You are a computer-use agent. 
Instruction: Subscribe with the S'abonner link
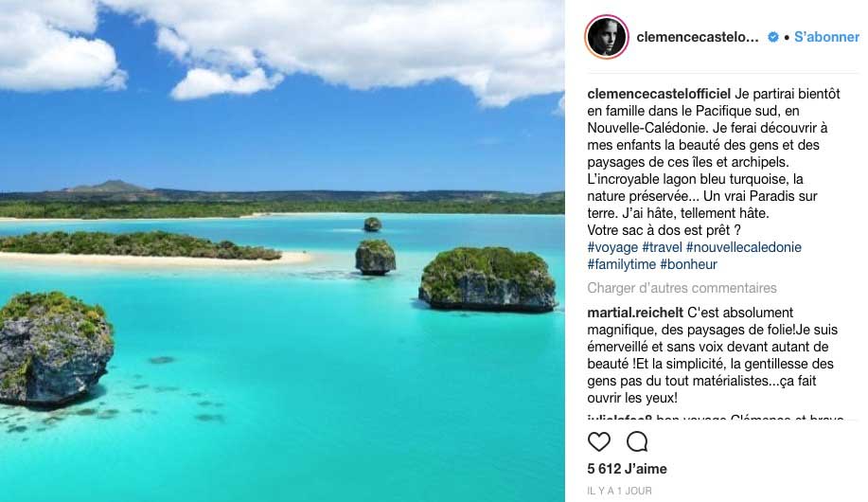[x=826, y=37]
